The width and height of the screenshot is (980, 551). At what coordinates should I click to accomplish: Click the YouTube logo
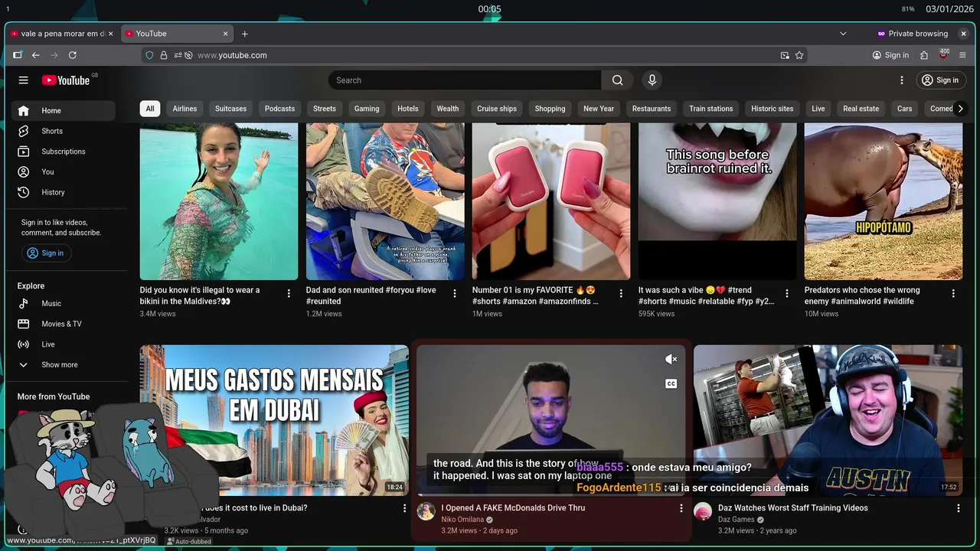pyautogui.click(x=66, y=80)
